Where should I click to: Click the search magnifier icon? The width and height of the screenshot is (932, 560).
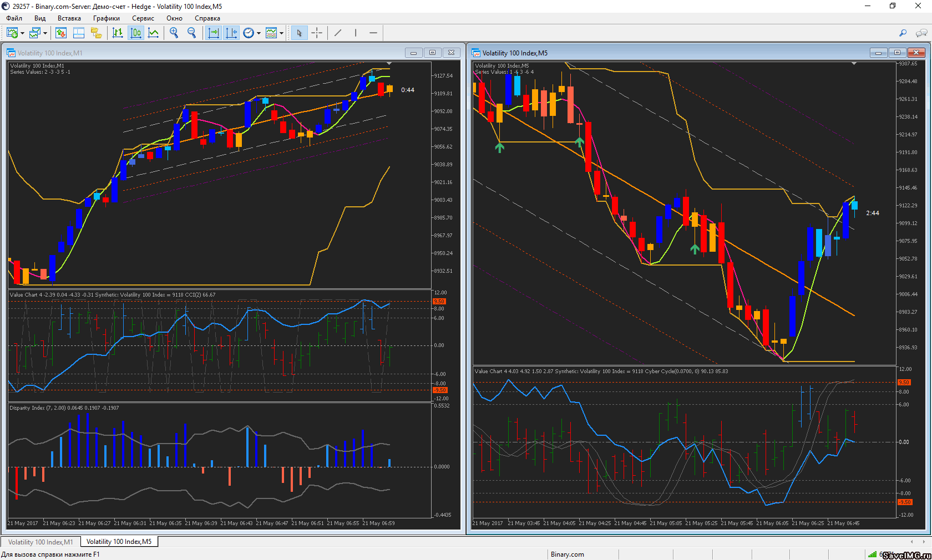903,33
